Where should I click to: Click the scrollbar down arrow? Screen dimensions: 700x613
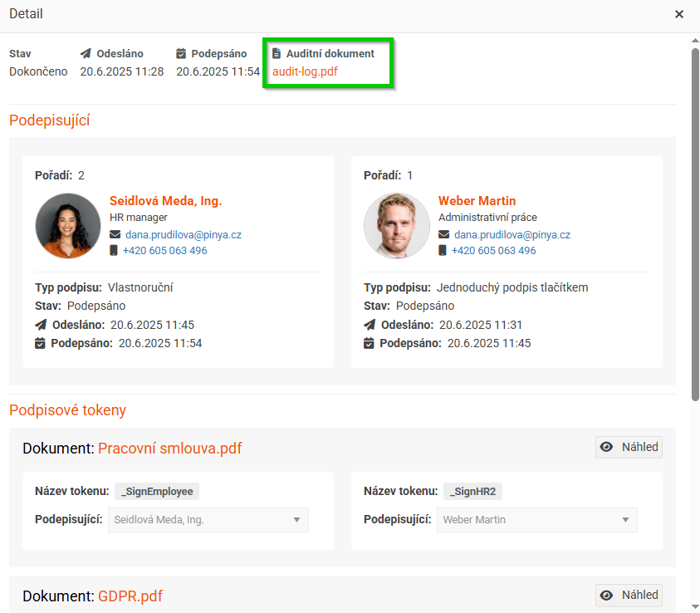[x=695, y=606]
